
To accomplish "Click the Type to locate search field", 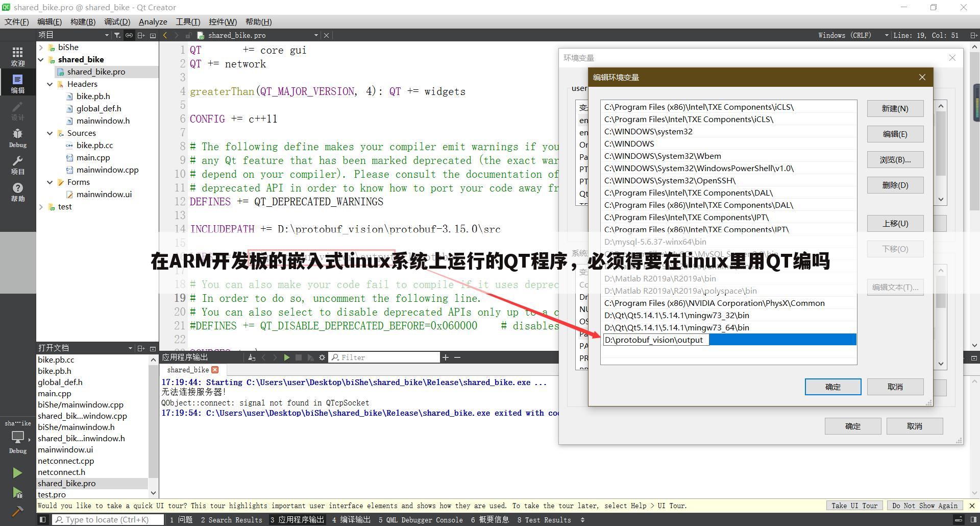I will 107,519.
